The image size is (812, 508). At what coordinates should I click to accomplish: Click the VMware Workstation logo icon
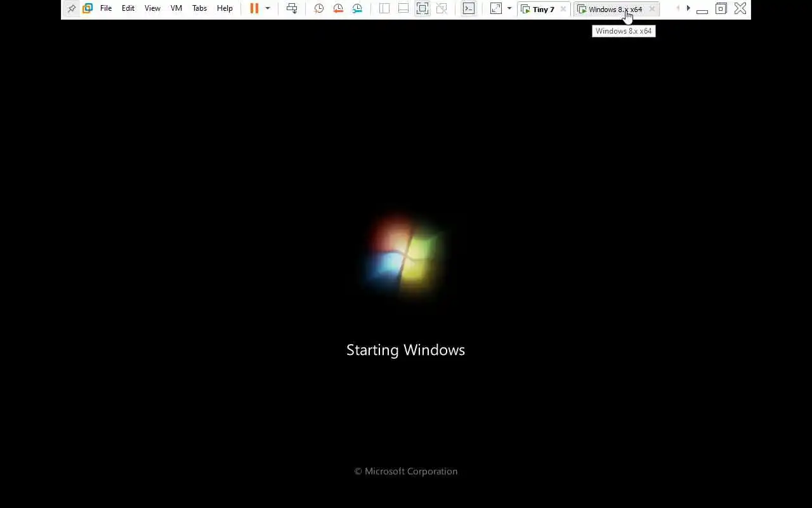tap(88, 9)
